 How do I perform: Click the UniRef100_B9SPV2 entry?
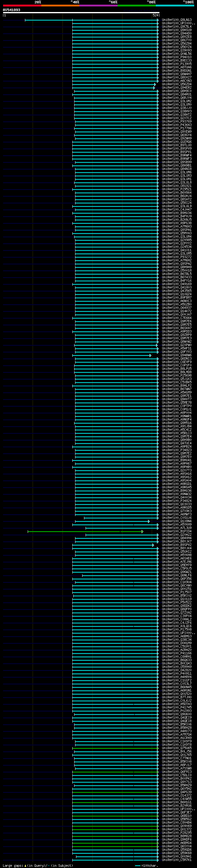pyautogui.click(x=176, y=544)
